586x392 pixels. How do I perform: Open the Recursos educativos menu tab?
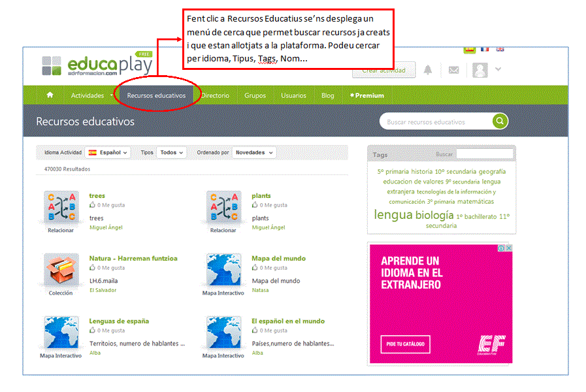coord(156,95)
